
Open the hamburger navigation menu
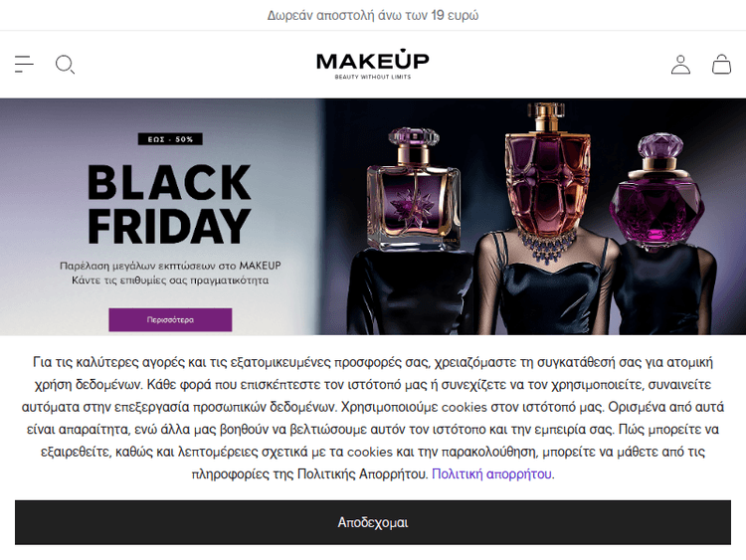coord(24,65)
